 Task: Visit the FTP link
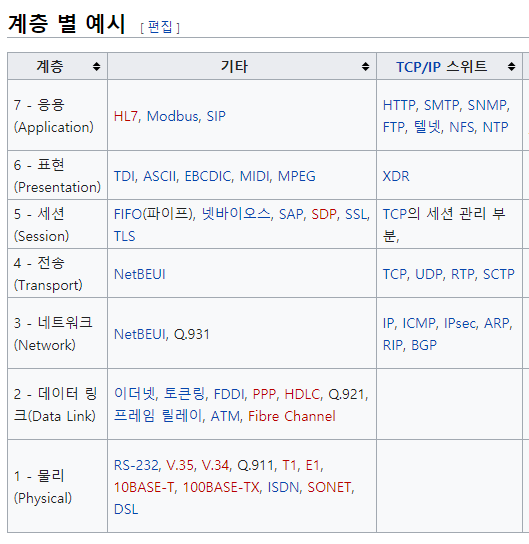[x=394, y=127]
